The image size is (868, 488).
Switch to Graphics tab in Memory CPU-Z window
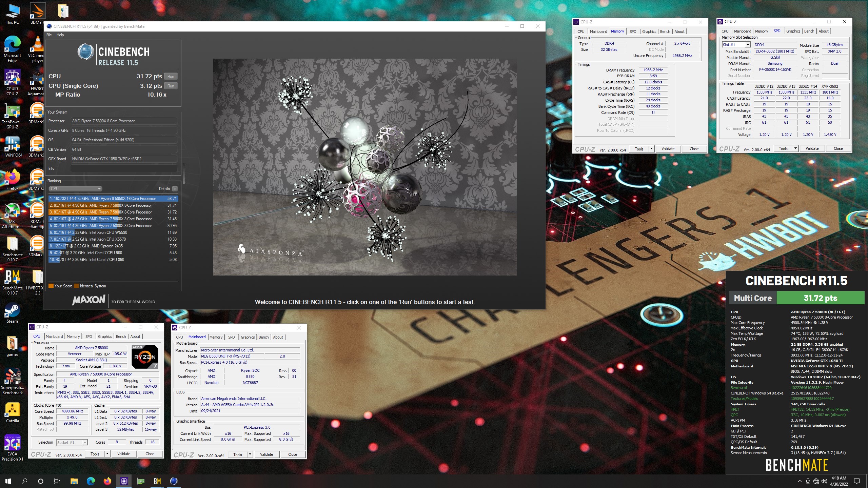pos(649,32)
